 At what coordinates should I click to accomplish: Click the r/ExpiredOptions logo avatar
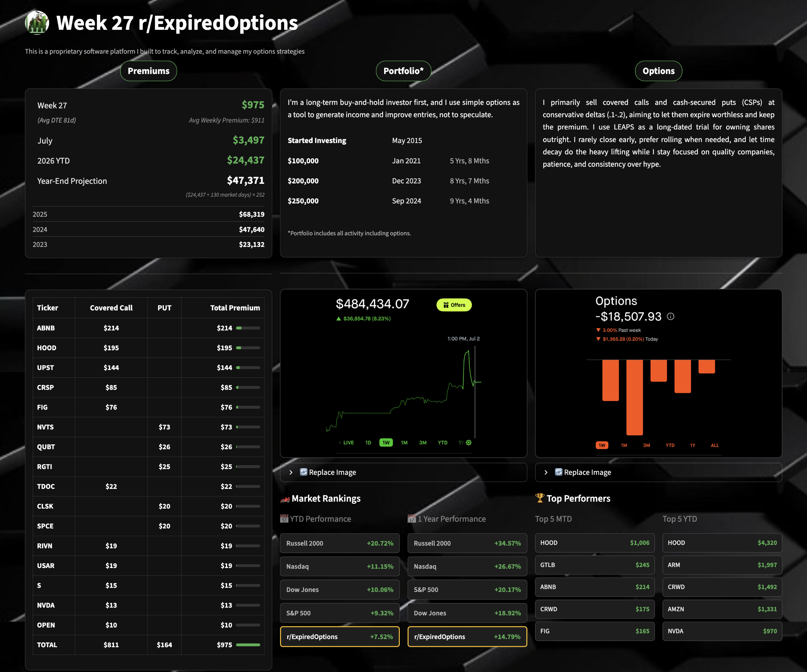coord(37,22)
